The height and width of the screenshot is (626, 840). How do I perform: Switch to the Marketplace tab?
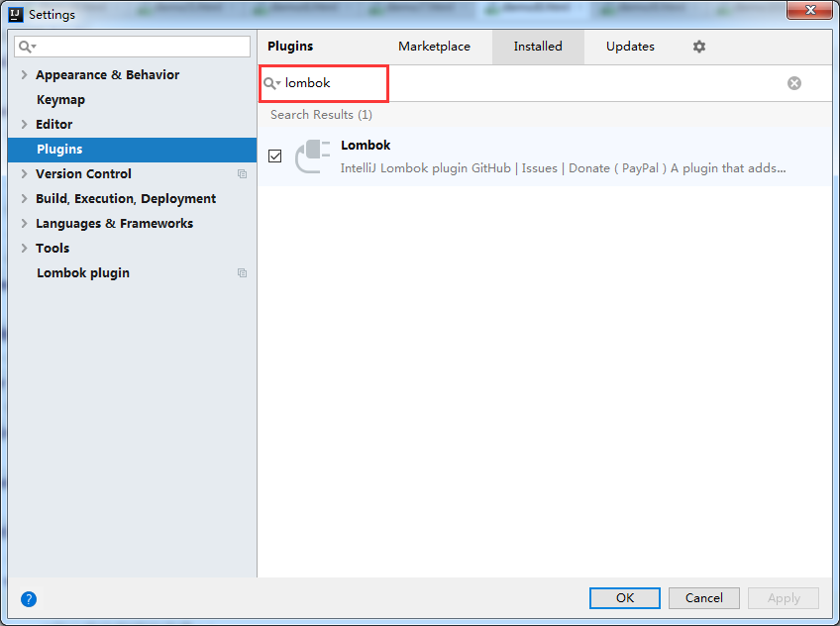click(x=434, y=47)
